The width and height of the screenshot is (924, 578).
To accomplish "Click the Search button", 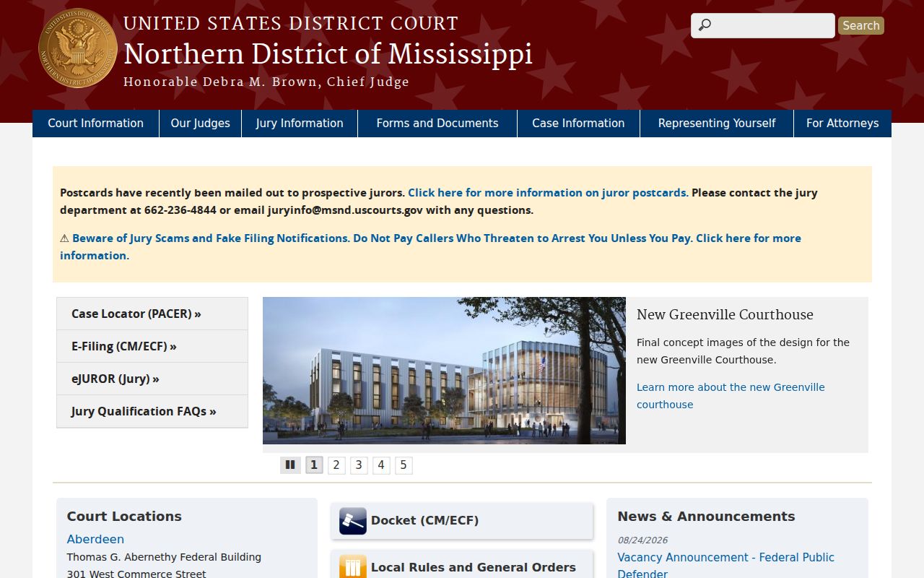I will (x=861, y=25).
